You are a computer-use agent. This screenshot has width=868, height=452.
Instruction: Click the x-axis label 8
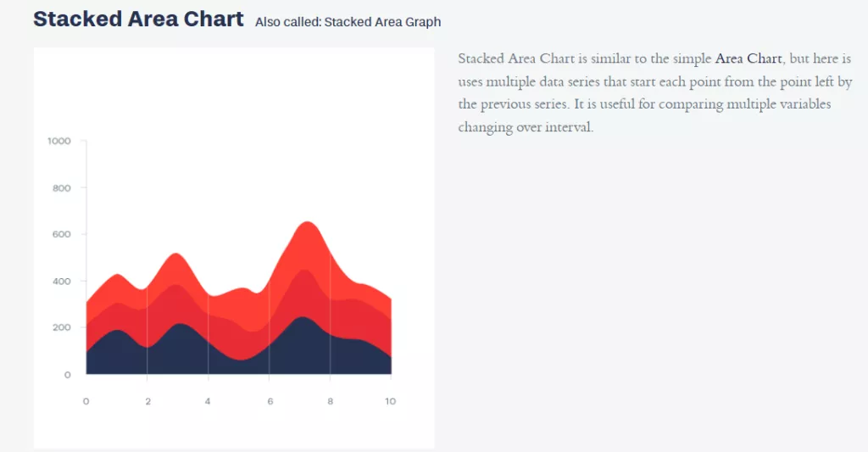330,401
